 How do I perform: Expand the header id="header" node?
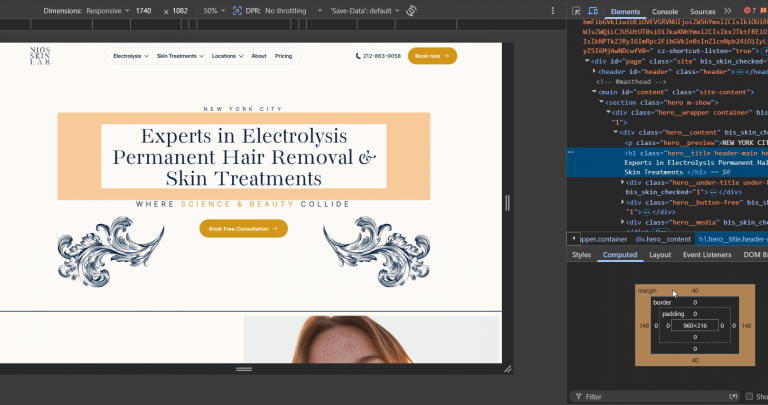[594, 71]
